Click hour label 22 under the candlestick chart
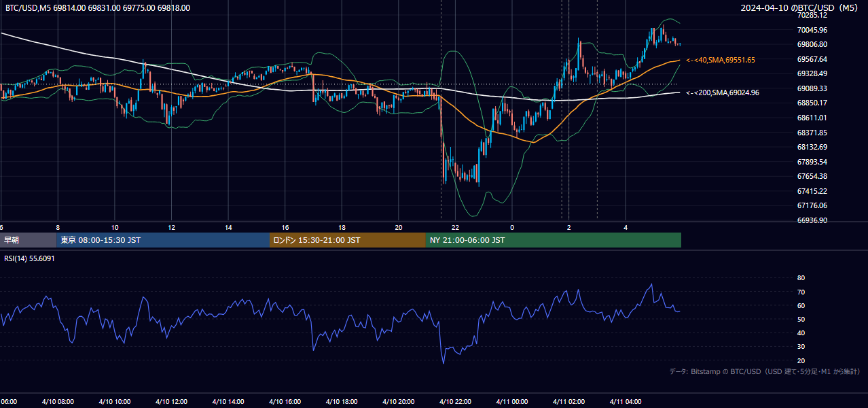Viewport: 868px width, 408px height. click(455, 227)
